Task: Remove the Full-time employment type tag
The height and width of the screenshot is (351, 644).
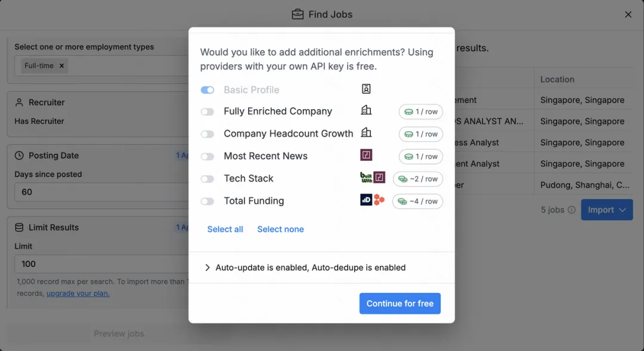Action: point(61,66)
